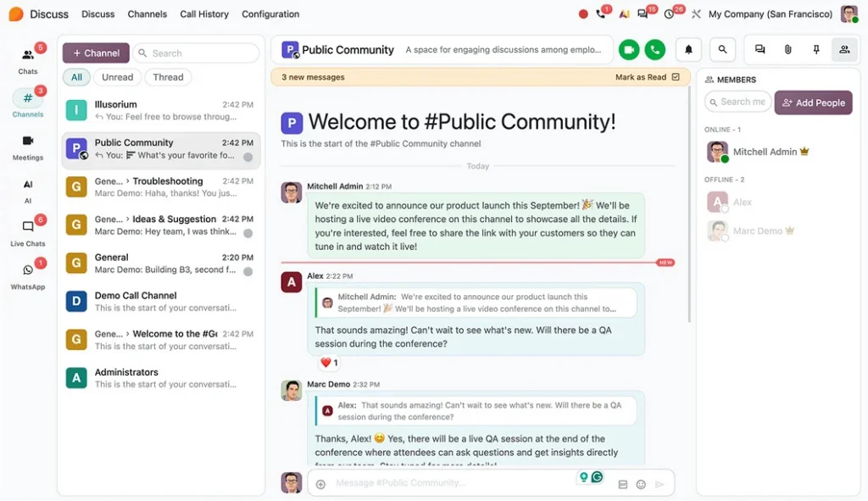Open the AI section in the sidebar
Viewport: 868px width, 501px height.
[x=28, y=191]
